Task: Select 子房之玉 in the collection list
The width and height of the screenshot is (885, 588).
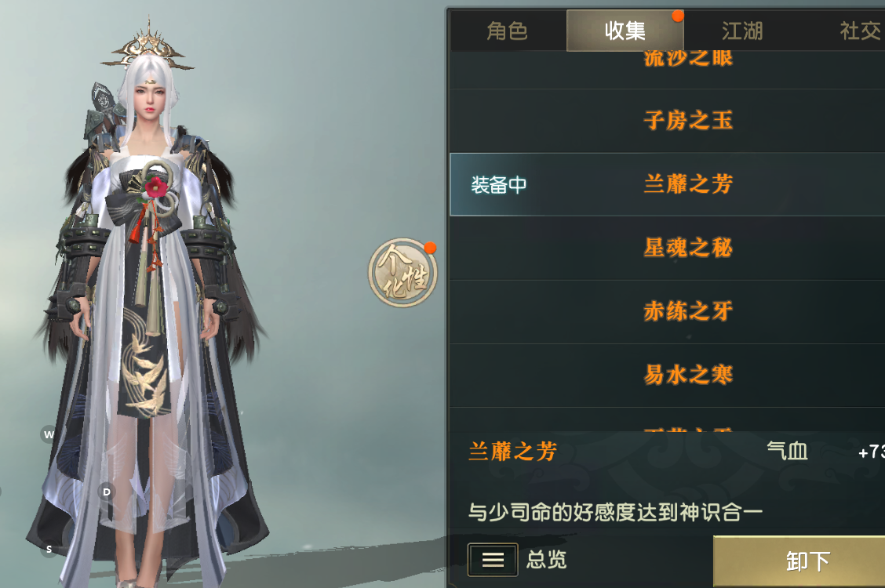Action: coord(667,121)
